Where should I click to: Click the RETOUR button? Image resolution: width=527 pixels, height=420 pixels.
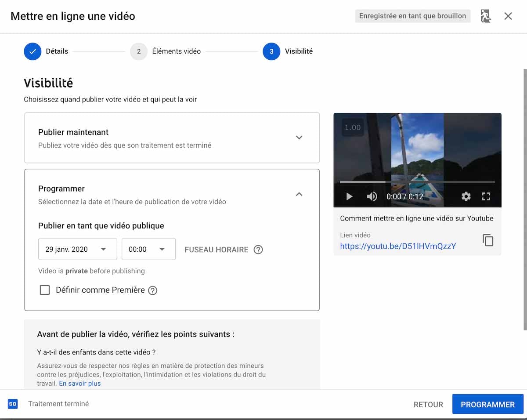coord(428,405)
